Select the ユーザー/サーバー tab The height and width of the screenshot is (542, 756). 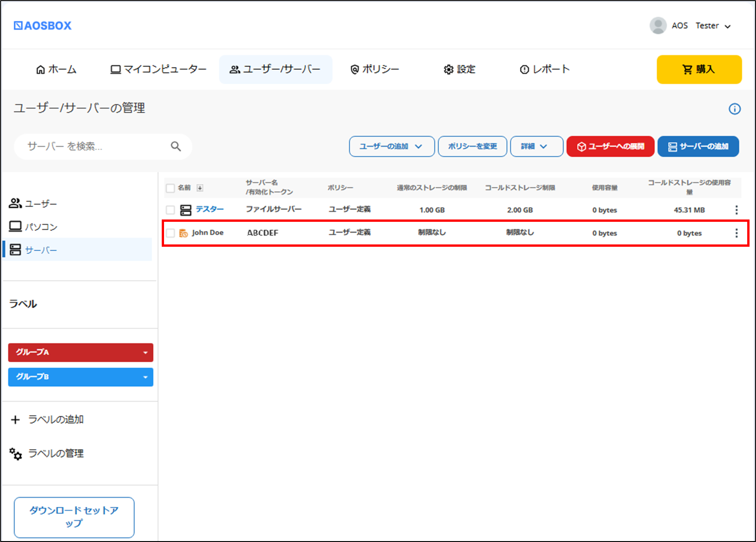275,69
